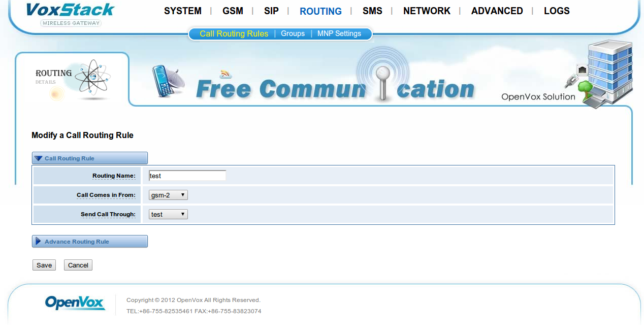Open the ADVANCED menu
644x335 pixels.
click(x=497, y=11)
